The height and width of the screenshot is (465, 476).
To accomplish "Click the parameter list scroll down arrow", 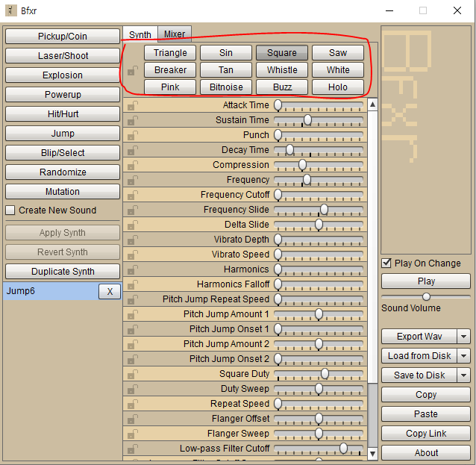I will (372, 454).
